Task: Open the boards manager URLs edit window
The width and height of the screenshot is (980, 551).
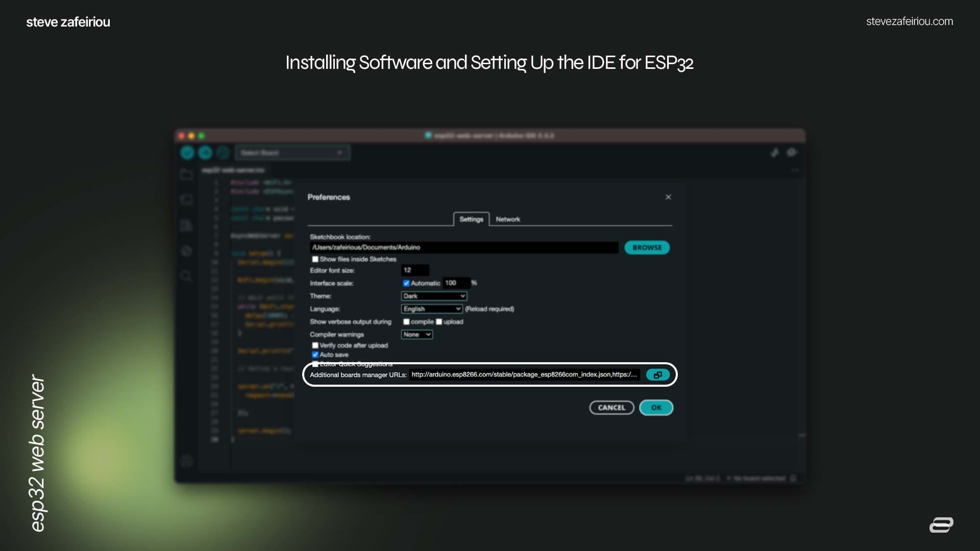Action: pos(658,374)
